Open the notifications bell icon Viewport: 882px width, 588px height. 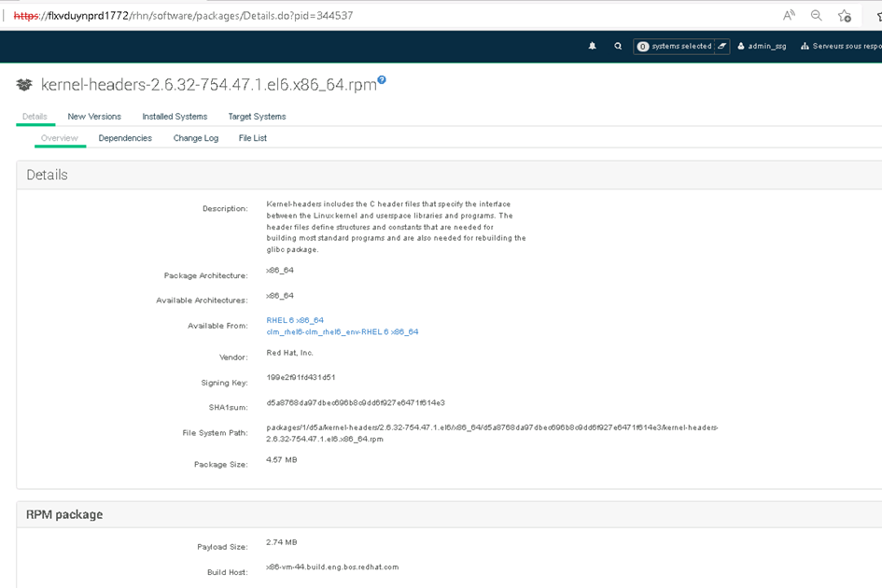592,46
